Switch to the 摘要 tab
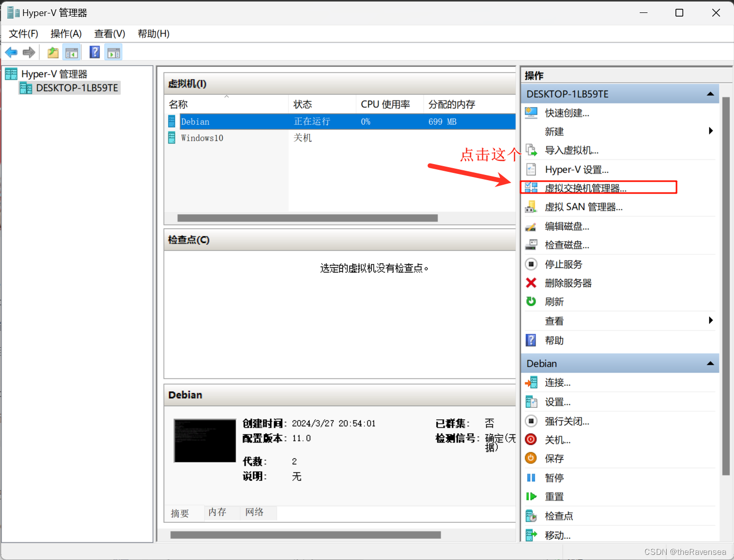The width and height of the screenshot is (734, 560). click(x=180, y=513)
